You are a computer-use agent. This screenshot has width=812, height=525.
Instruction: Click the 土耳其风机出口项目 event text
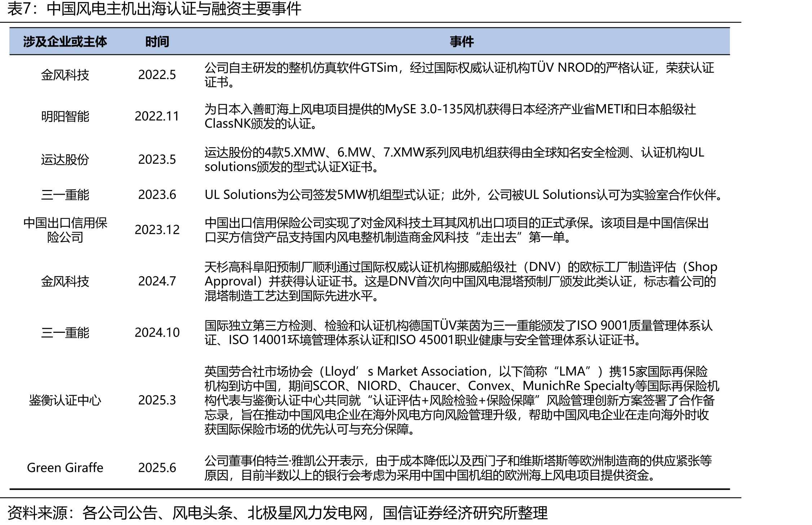tap(457, 230)
